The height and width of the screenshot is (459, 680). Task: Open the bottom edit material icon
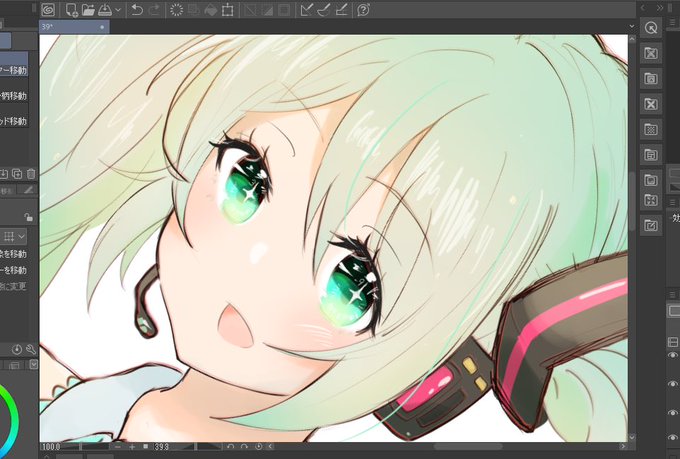pos(651,226)
